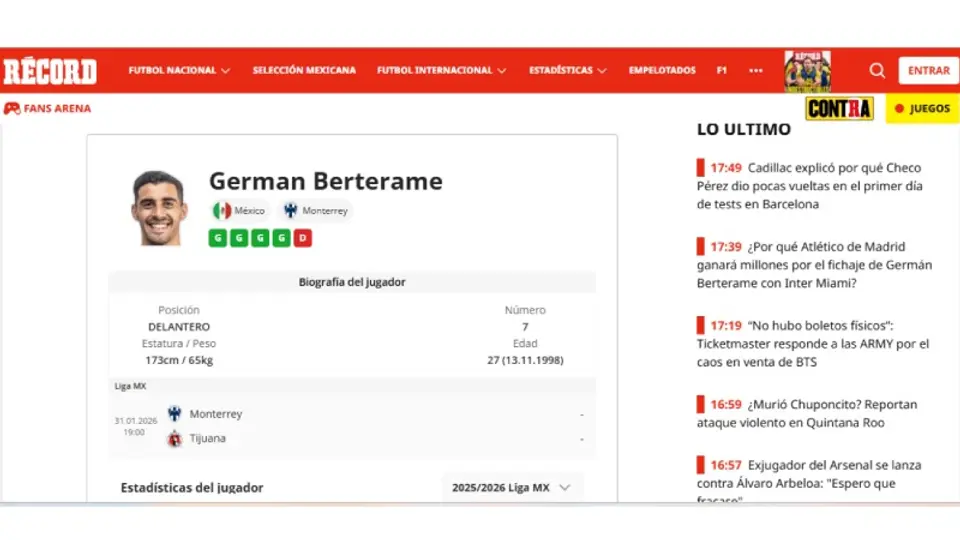Click the Monterrey club label under player name
This screenshot has width=960, height=540.
tap(324, 211)
